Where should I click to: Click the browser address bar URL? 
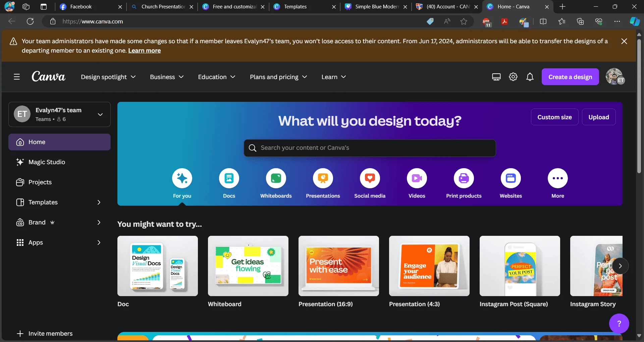(93, 21)
